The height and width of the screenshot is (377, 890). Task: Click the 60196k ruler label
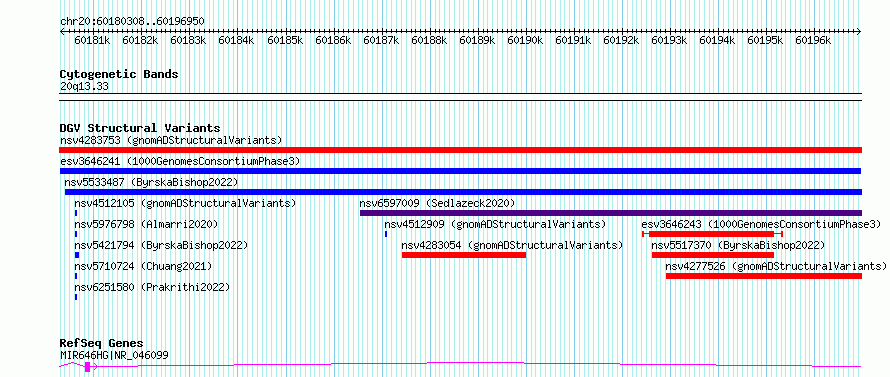coord(813,41)
